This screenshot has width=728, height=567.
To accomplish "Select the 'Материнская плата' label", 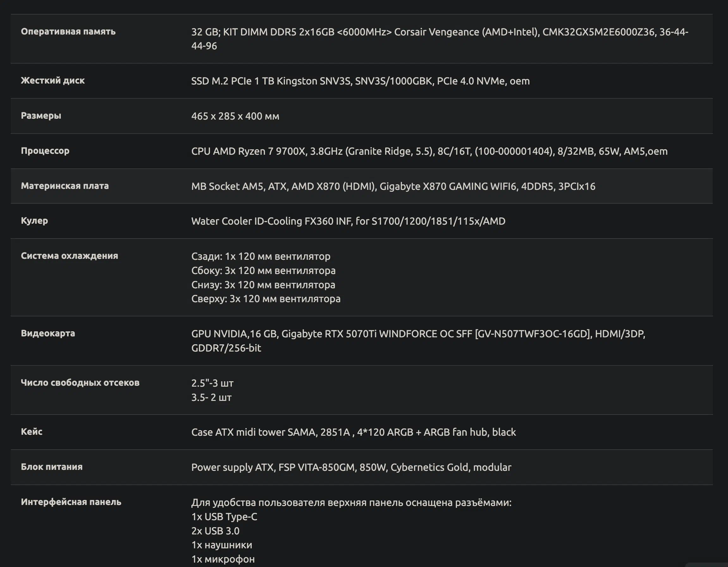I will [65, 186].
